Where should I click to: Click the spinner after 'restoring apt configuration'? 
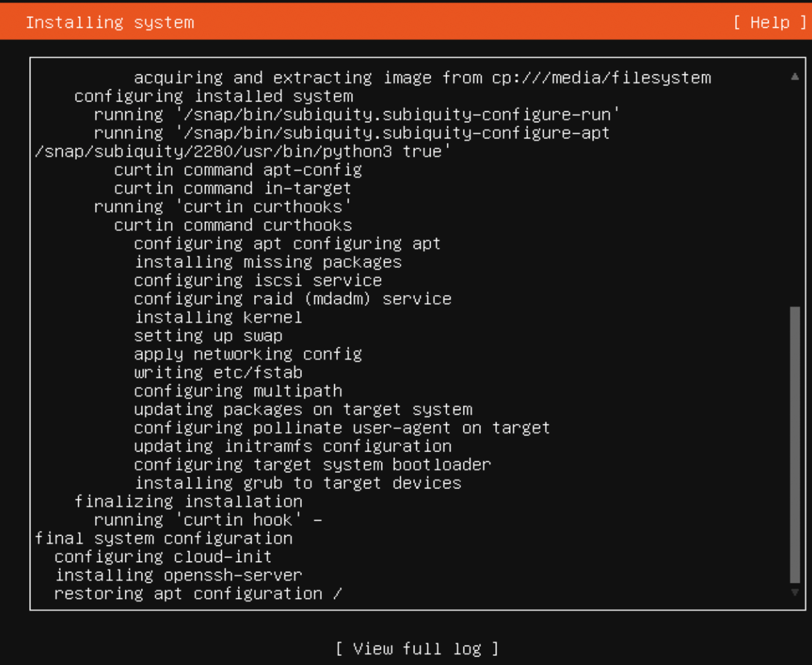point(337,594)
